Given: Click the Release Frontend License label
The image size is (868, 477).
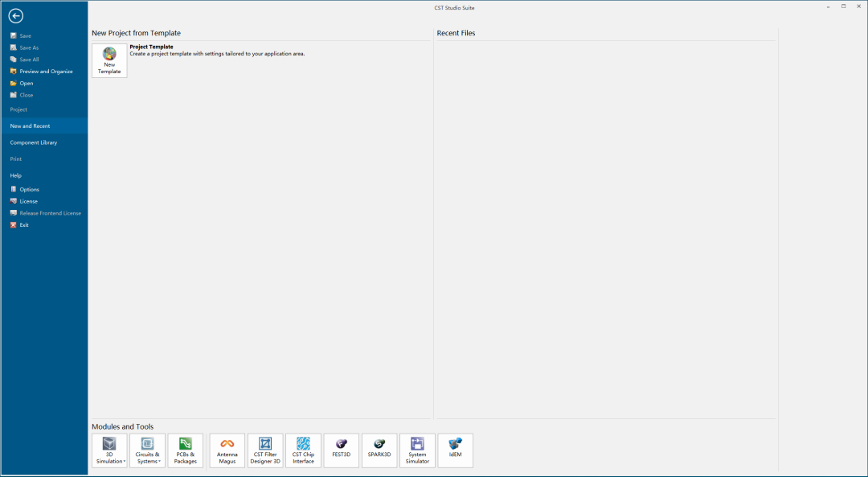Looking at the screenshot, I should pyautogui.click(x=51, y=213).
